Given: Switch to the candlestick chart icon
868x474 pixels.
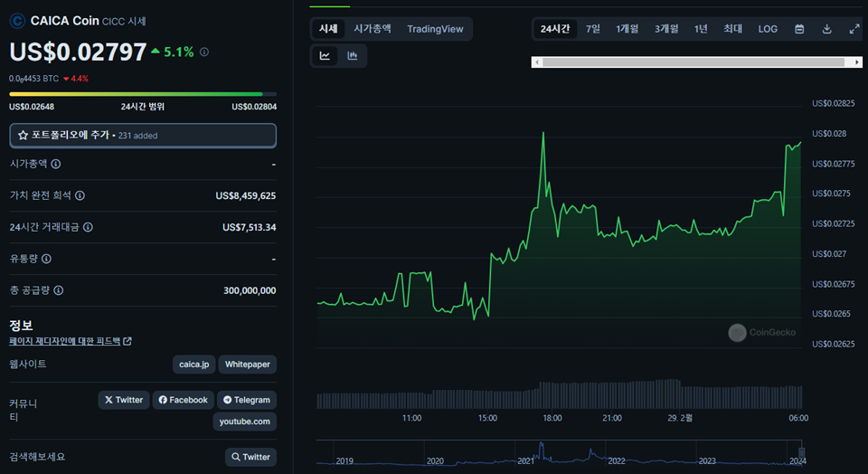Looking at the screenshot, I should 353,56.
